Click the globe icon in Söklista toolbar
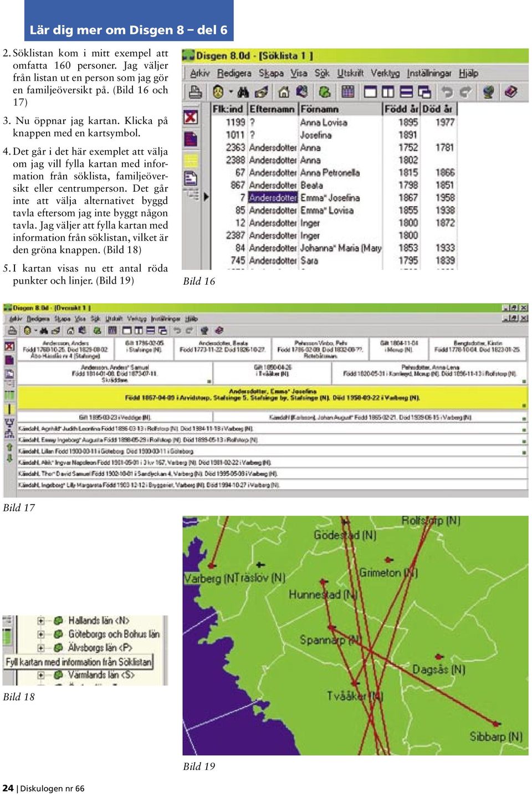Screen dimensions: 532x795 488,92
